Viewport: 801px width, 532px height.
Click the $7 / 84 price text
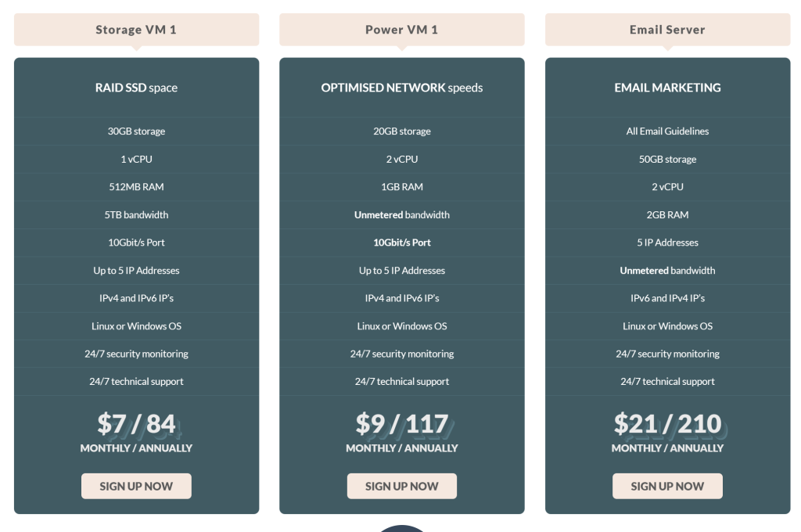[x=136, y=424]
